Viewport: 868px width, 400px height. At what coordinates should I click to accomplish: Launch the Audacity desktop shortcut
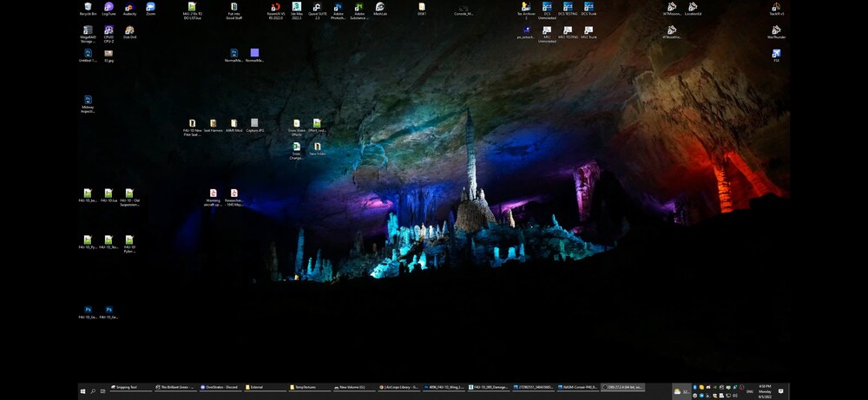point(129,9)
